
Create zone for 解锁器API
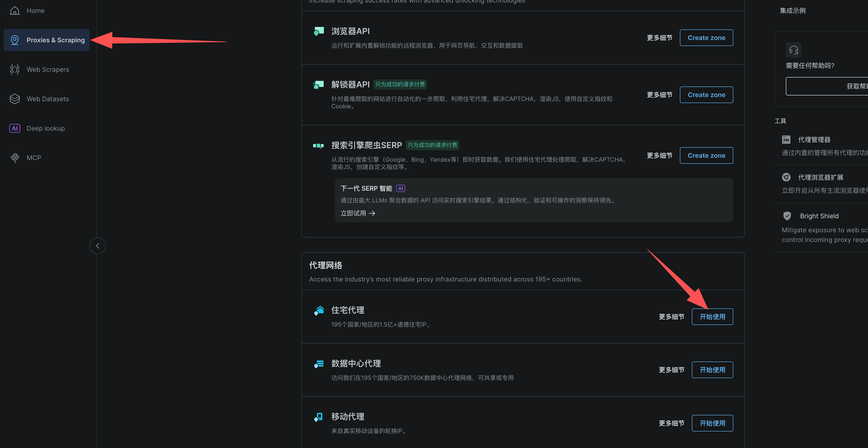tap(706, 95)
